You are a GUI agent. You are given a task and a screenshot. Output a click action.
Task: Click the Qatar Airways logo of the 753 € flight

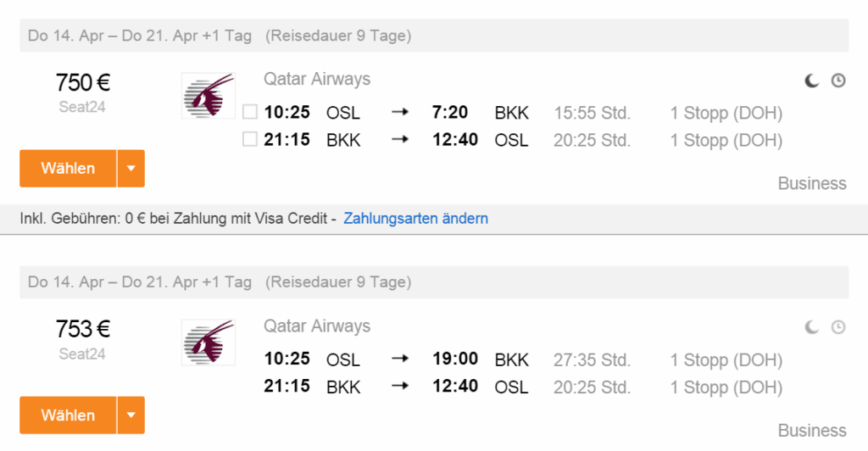click(208, 342)
